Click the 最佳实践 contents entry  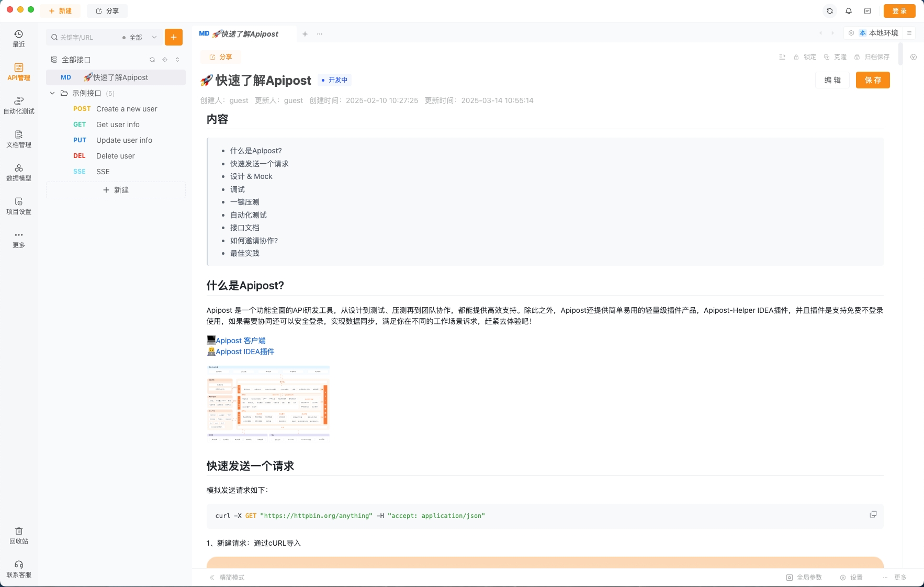pos(245,253)
